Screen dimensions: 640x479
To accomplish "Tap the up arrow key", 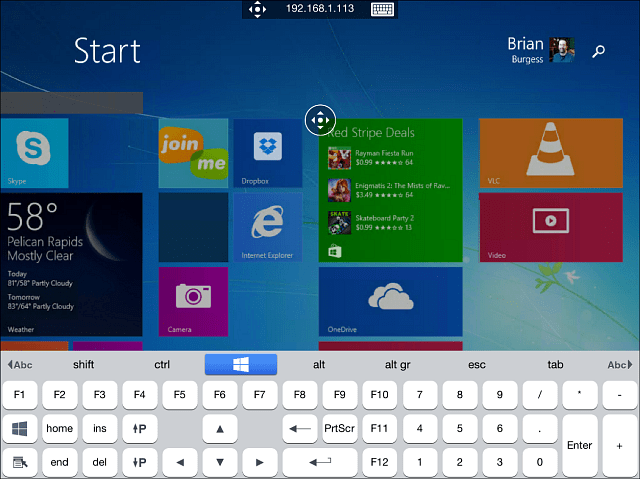I will click(x=220, y=428).
